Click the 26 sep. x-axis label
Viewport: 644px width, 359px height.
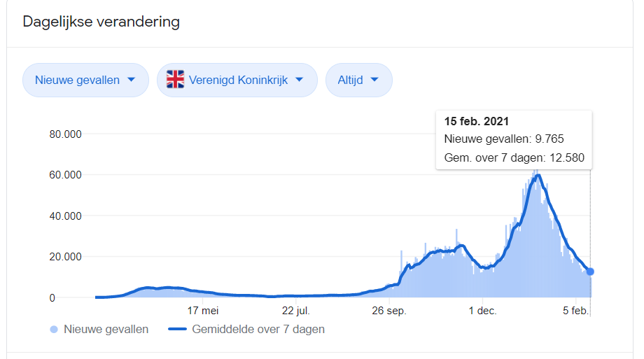pos(389,311)
